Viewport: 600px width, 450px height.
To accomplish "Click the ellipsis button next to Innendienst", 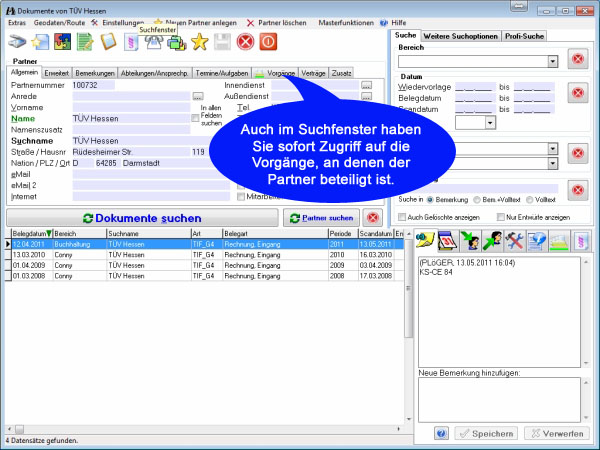I will [x=367, y=85].
